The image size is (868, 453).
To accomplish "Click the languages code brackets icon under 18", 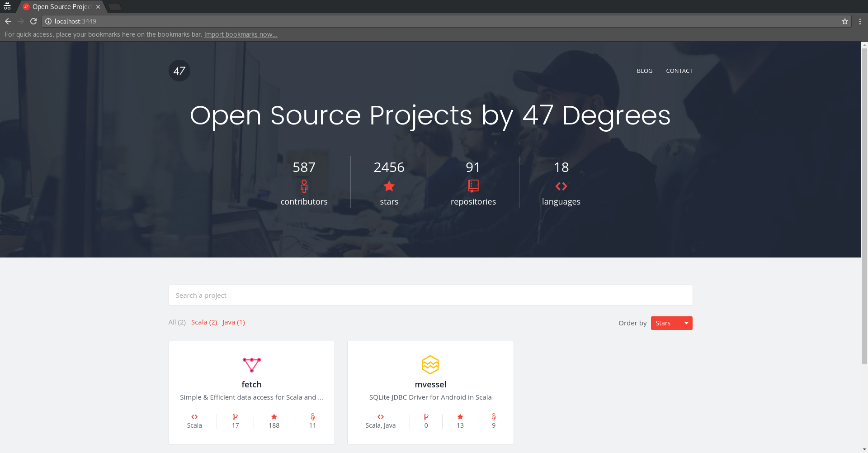I will tap(561, 186).
